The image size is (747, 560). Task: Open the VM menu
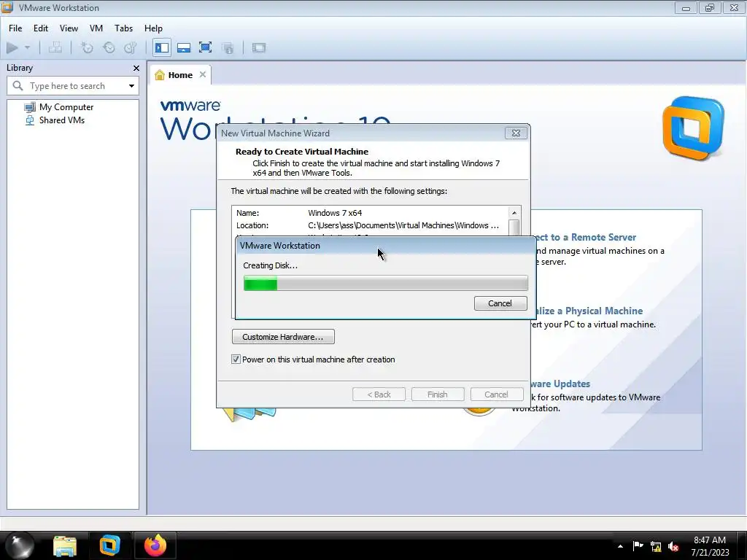(x=96, y=28)
